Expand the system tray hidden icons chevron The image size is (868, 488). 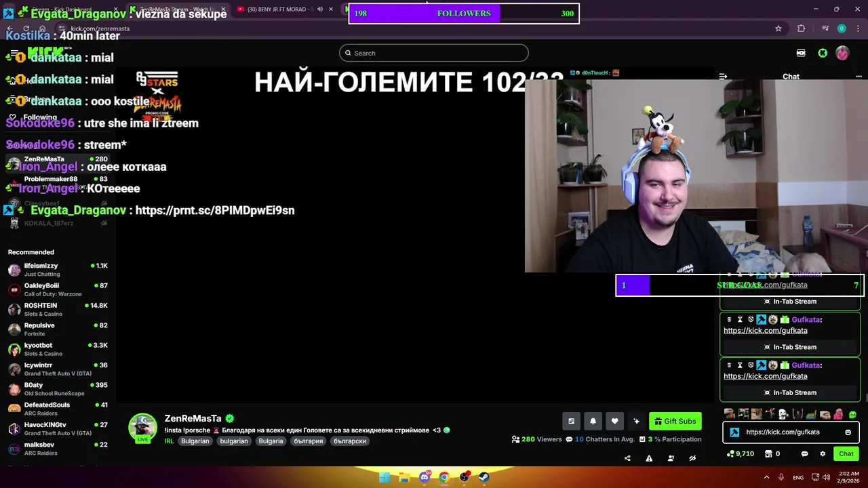tap(766, 477)
